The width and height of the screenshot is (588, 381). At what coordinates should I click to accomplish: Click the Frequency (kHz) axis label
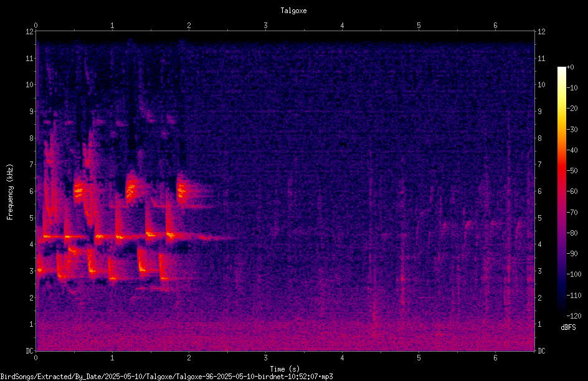pos(10,192)
